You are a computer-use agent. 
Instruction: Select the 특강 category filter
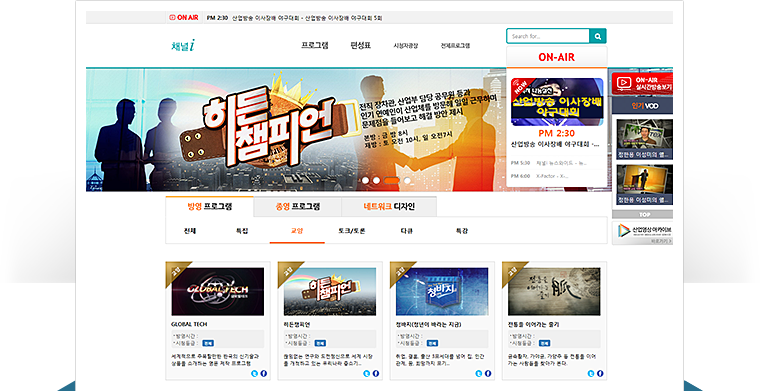click(x=461, y=231)
